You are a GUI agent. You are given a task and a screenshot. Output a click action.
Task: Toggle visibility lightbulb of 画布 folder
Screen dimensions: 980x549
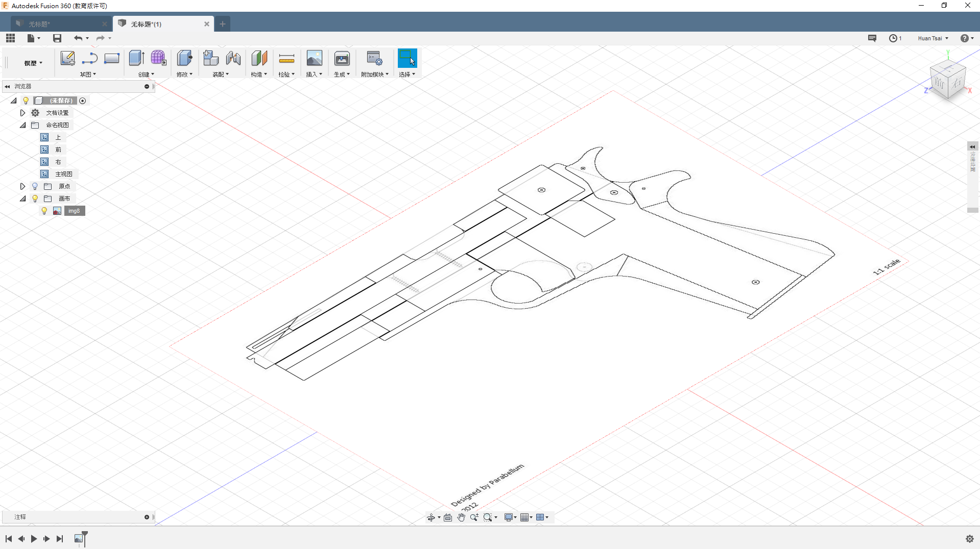point(35,198)
